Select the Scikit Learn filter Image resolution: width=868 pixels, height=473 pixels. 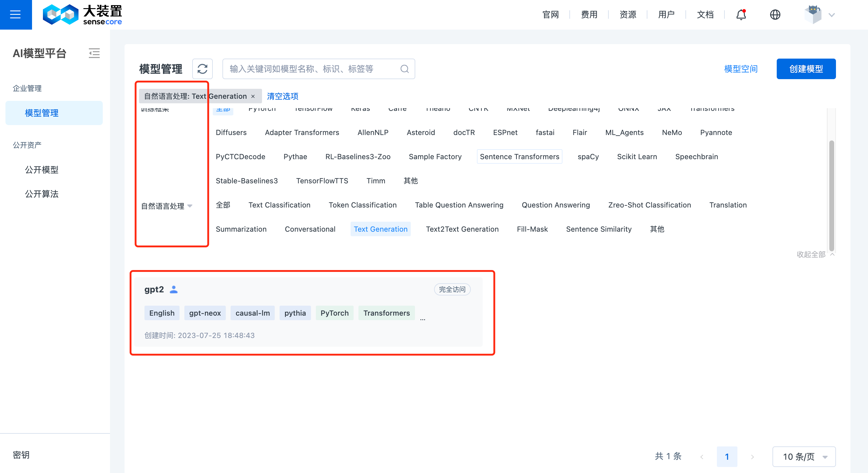[x=637, y=157]
